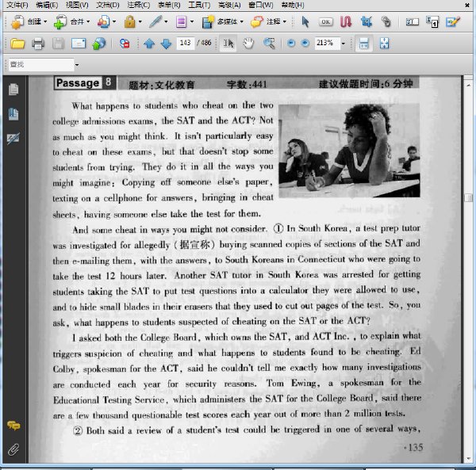Open the 工具(T) menu
The width and height of the screenshot is (476, 470).
coord(199,5)
